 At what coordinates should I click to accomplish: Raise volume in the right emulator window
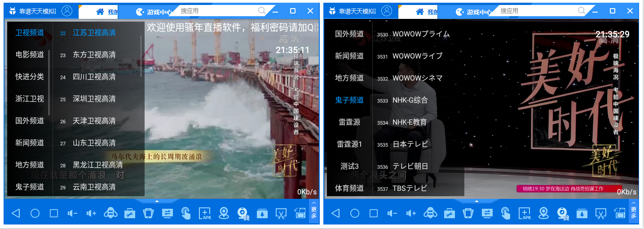tap(411, 213)
